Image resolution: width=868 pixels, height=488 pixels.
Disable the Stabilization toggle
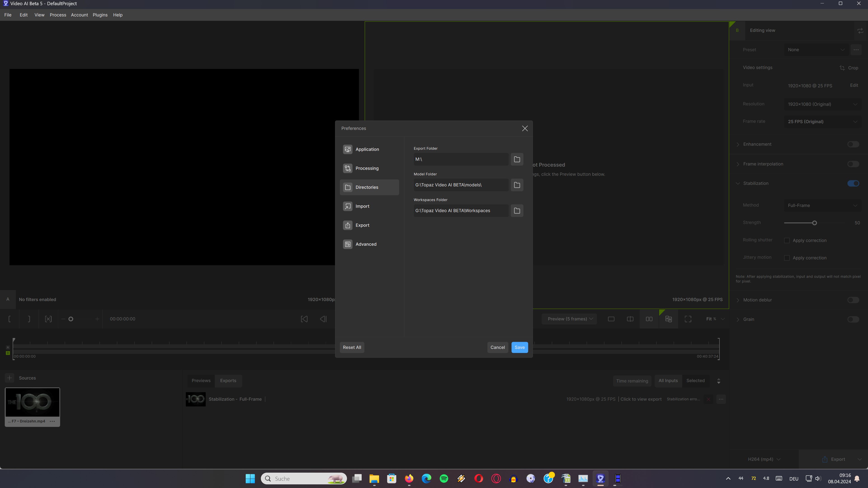pos(853,183)
